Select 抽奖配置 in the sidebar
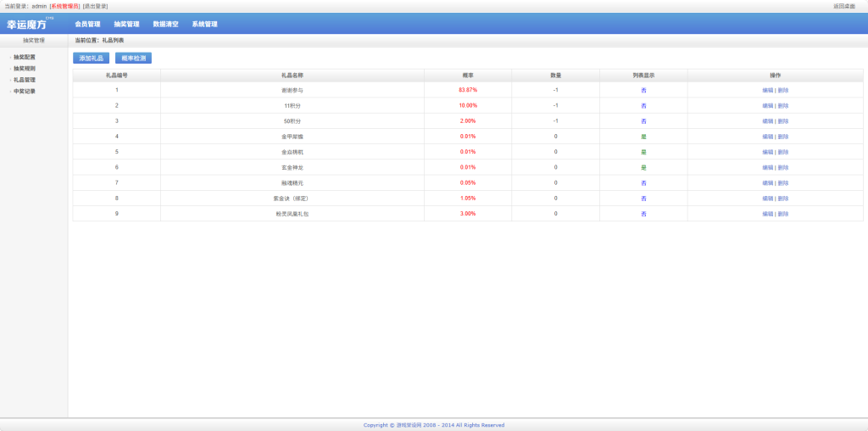This screenshot has height=431, width=868. (x=25, y=57)
